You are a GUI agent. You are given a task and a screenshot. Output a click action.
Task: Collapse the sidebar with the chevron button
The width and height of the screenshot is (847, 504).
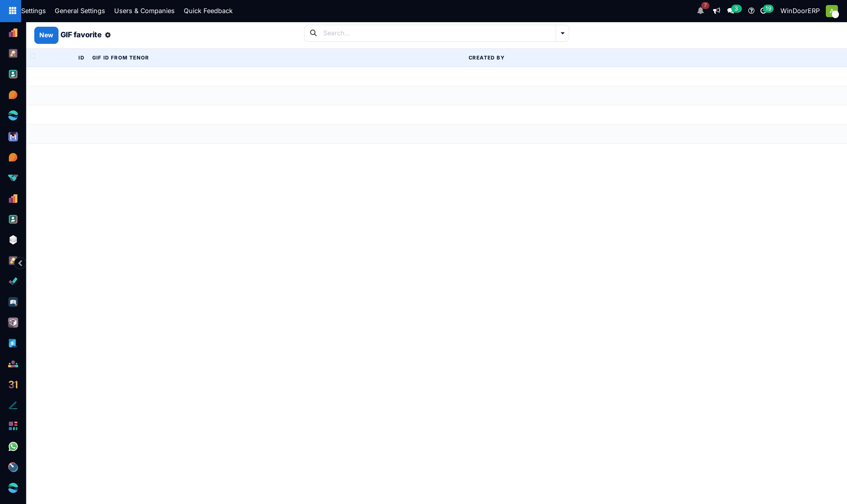pyautogui.click(x=20, y=263)
